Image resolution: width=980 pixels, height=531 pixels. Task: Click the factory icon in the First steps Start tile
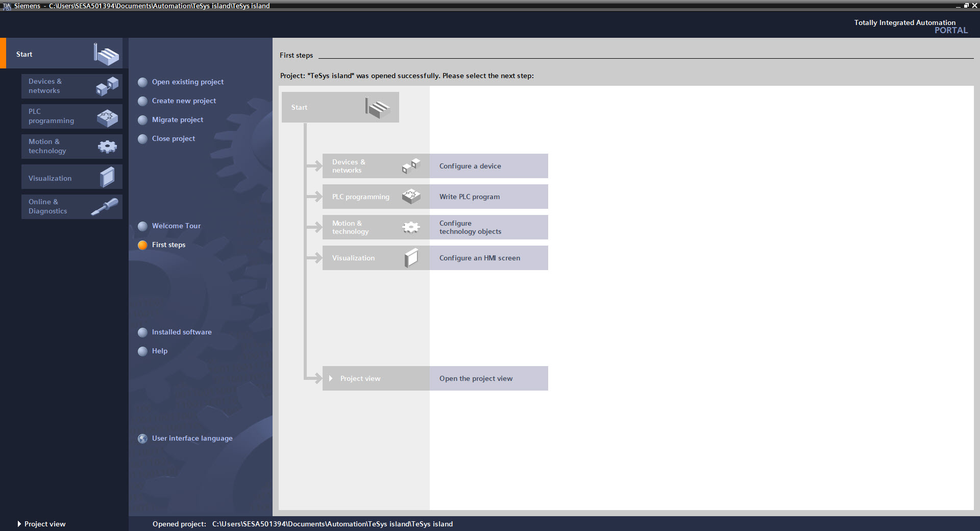click(x=378, y=108)
